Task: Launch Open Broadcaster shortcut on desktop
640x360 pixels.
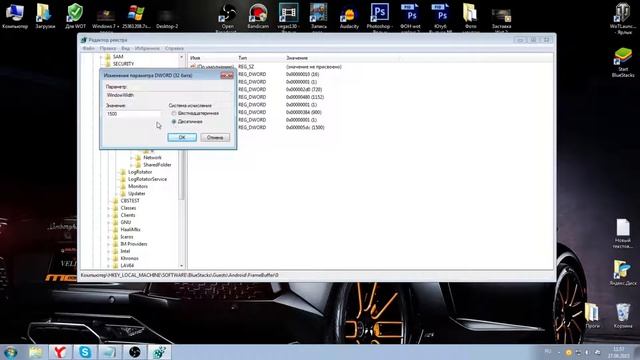Action: pos(228,17)
